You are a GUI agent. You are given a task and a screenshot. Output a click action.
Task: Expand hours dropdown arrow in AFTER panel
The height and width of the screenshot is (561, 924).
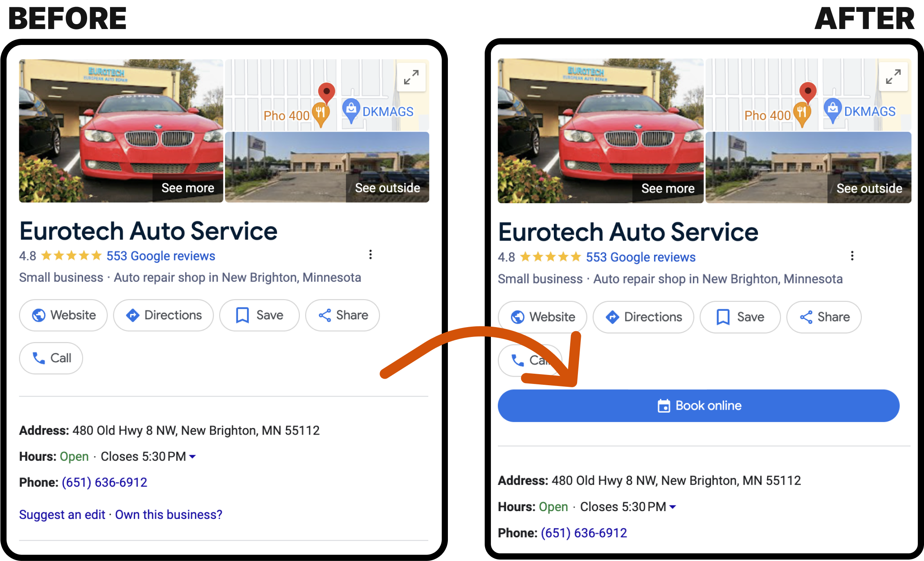pos(672,507)
